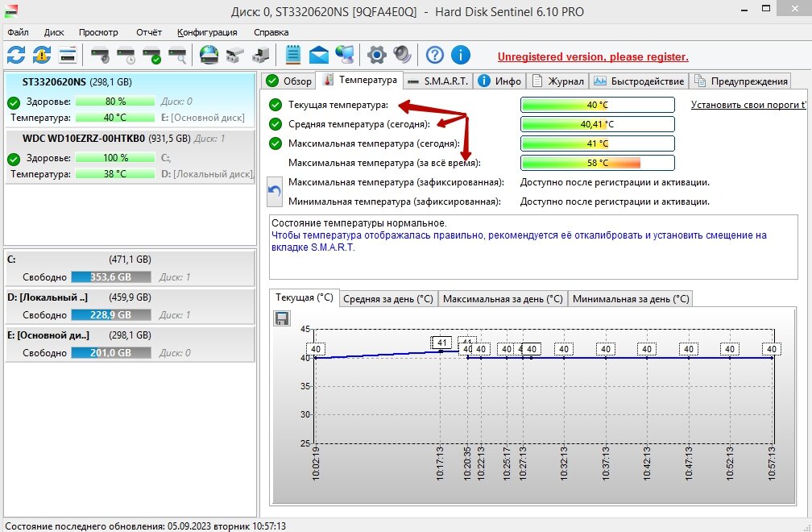Click the last update status bar text
The image size is (812, 532).
pos(146,526)
